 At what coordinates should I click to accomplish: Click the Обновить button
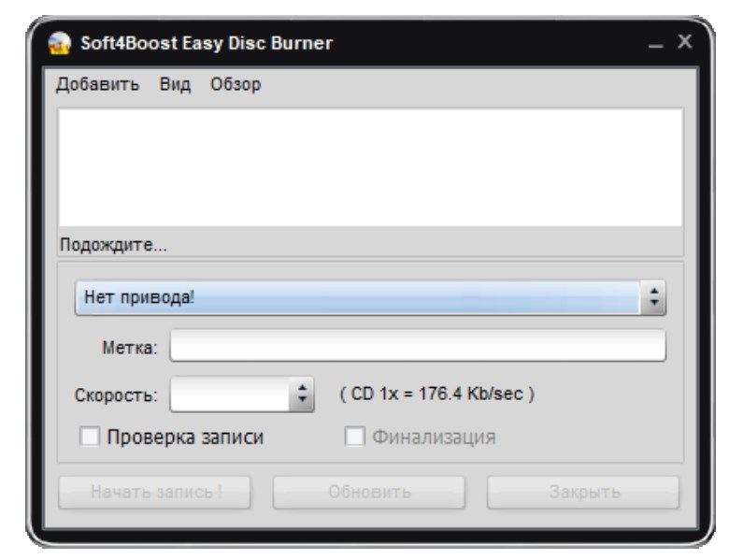(369, 492)
